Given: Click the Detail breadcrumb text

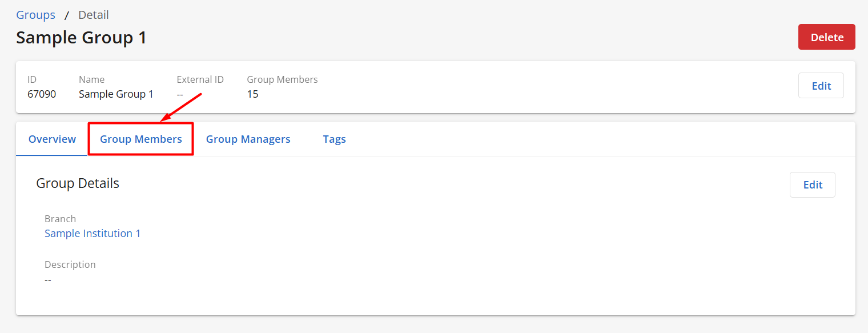Looking at the screenshot, I should click(x=94, y=15).
